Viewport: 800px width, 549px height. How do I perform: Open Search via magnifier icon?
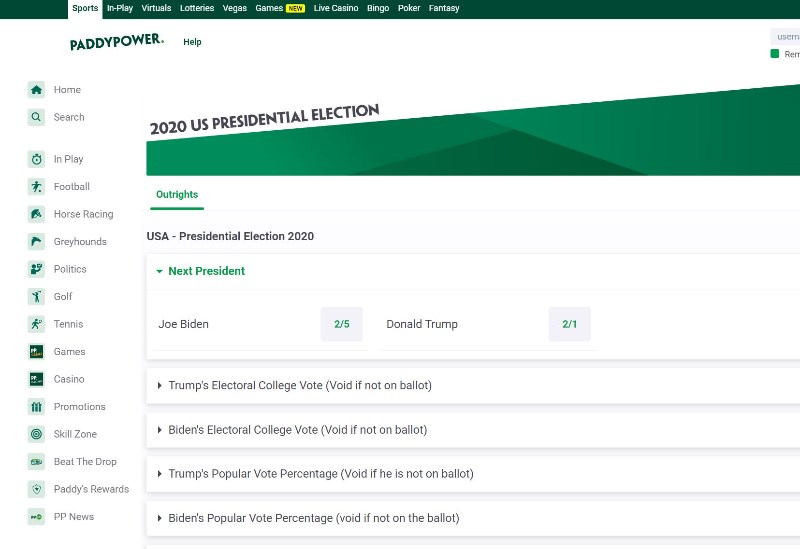(x=36, y=117)
